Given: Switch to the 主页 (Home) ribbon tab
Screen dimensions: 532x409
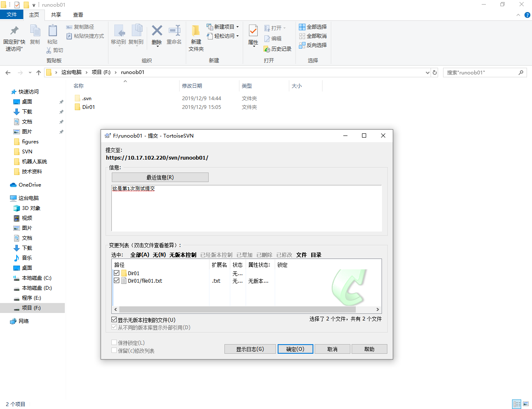Looking at the screenshot, I should [34, 15].
